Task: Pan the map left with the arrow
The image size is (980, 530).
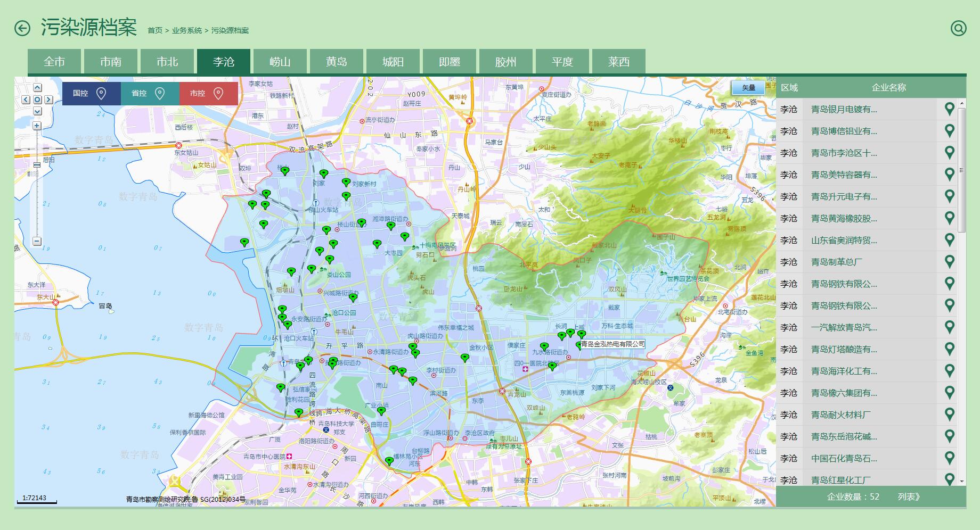Action: pos(26,100)
